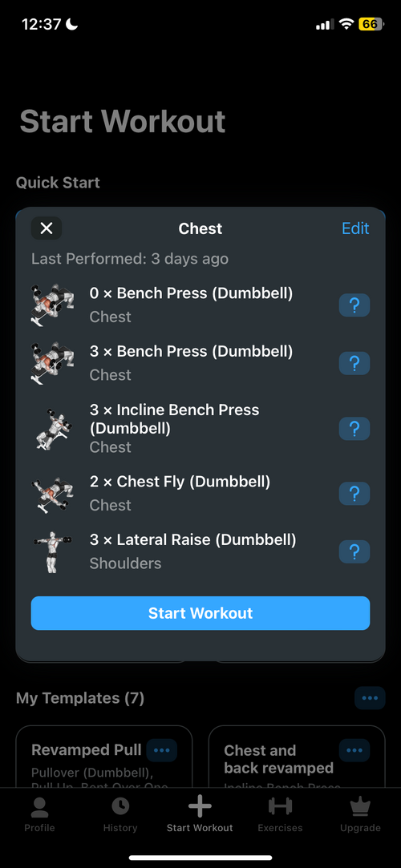Screen dimensions: 401x868
Task: Select the Start Workout plus tab
Action: click(x=200, y=814)
